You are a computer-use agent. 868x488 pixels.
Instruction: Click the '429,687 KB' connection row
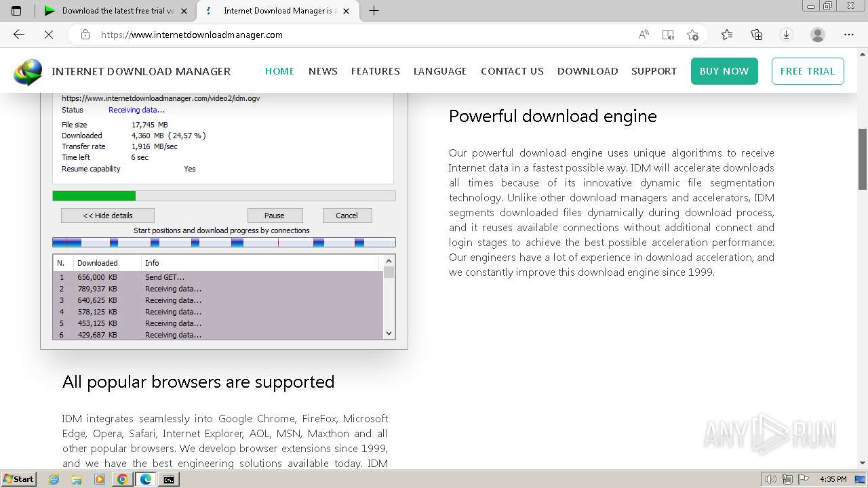tap(218, 335)
